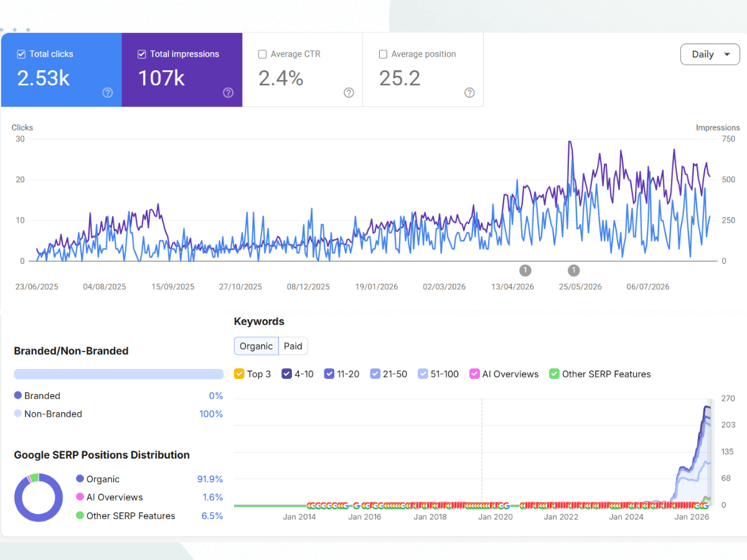Toggle the Top 3 keywords checkbox
747x560 pixels.
point(239,374)
